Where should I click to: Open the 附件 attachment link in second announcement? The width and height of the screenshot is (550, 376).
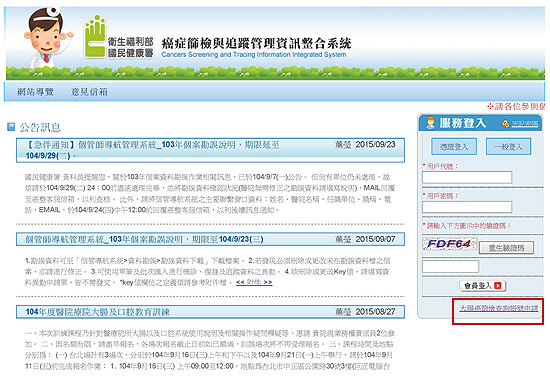tap(254, 282)
